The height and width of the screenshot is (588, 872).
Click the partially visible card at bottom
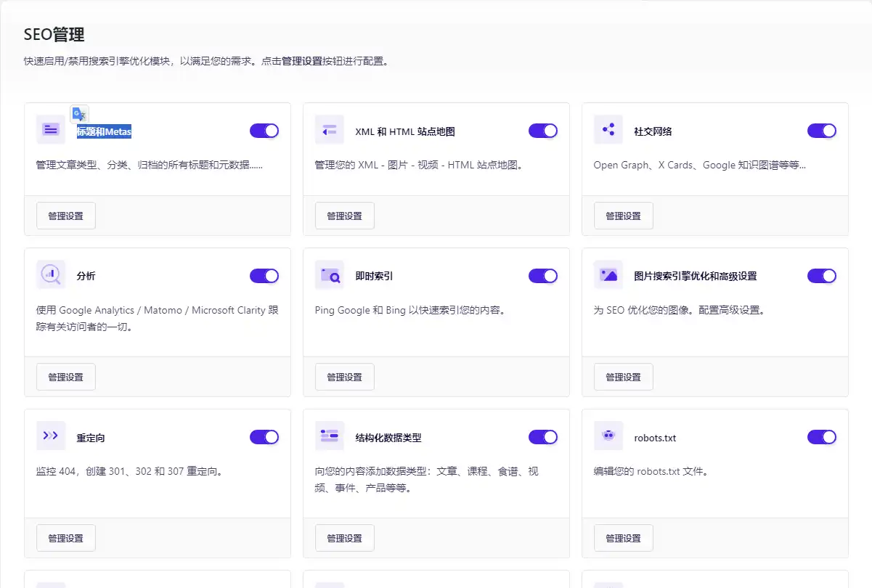point(158,581)
